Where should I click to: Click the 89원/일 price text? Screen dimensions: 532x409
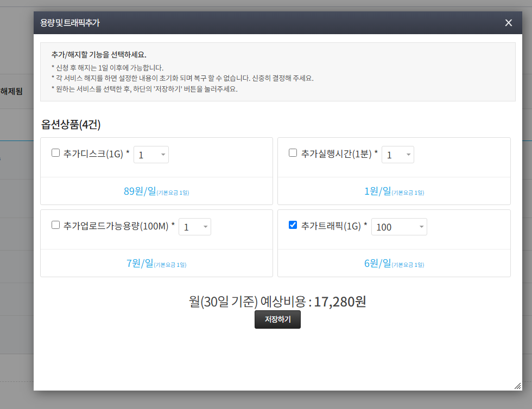[140, 191]
